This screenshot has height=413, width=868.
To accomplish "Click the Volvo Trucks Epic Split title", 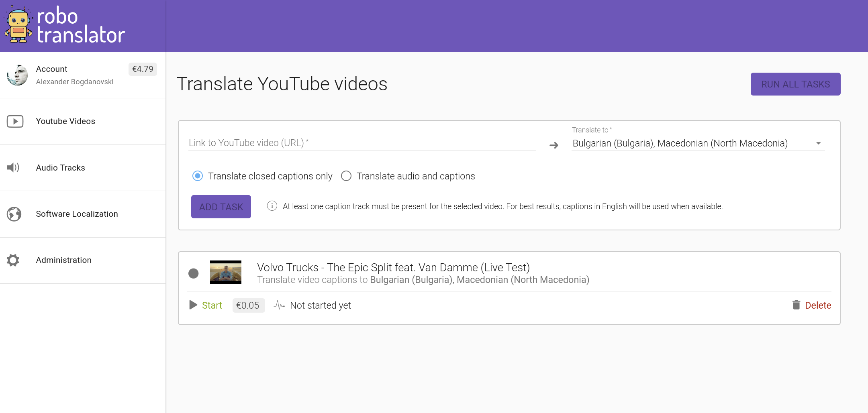I will coord(393,267).
